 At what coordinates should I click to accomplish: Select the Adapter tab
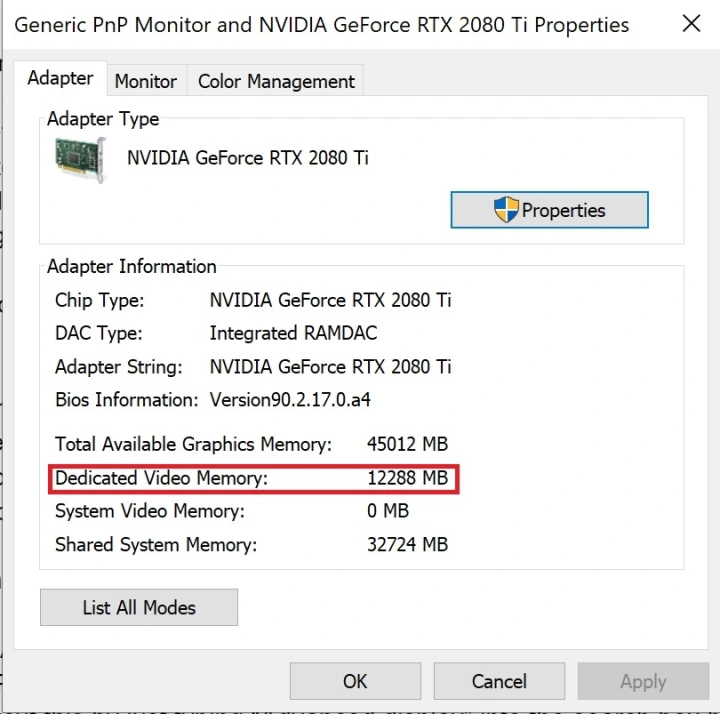click(60, 78)
